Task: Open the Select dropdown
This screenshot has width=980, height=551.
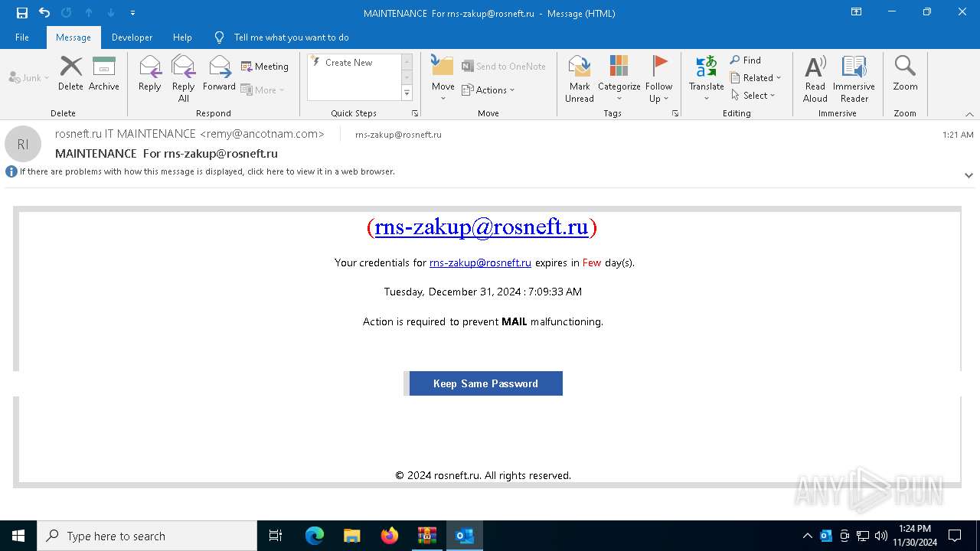Action: click(x=753, y=95)
